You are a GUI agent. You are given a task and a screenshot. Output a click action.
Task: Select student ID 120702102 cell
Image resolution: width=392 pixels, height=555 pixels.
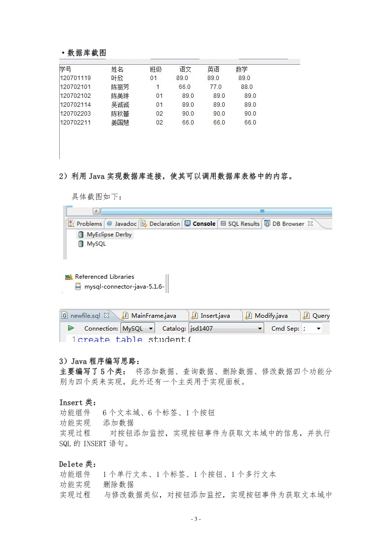(75, 96)
